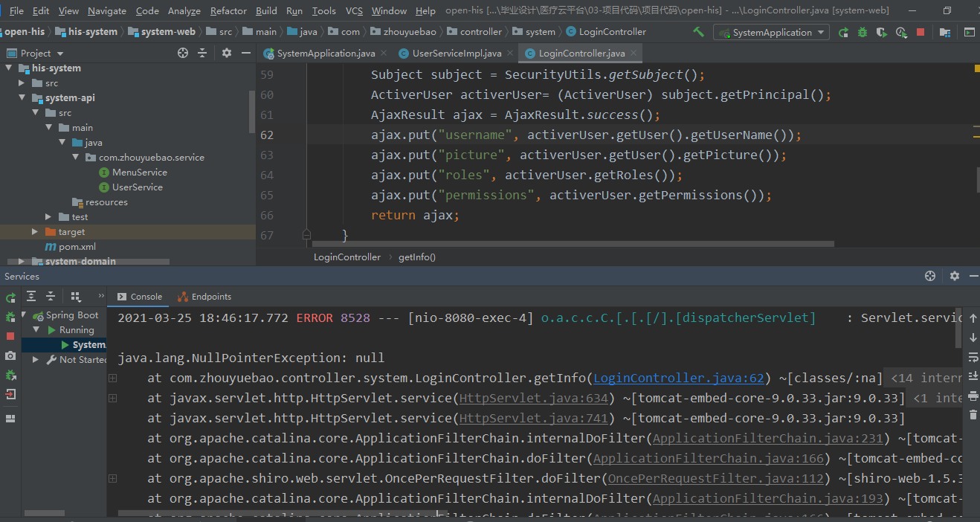Print the console output

click(x=973, y=396)
